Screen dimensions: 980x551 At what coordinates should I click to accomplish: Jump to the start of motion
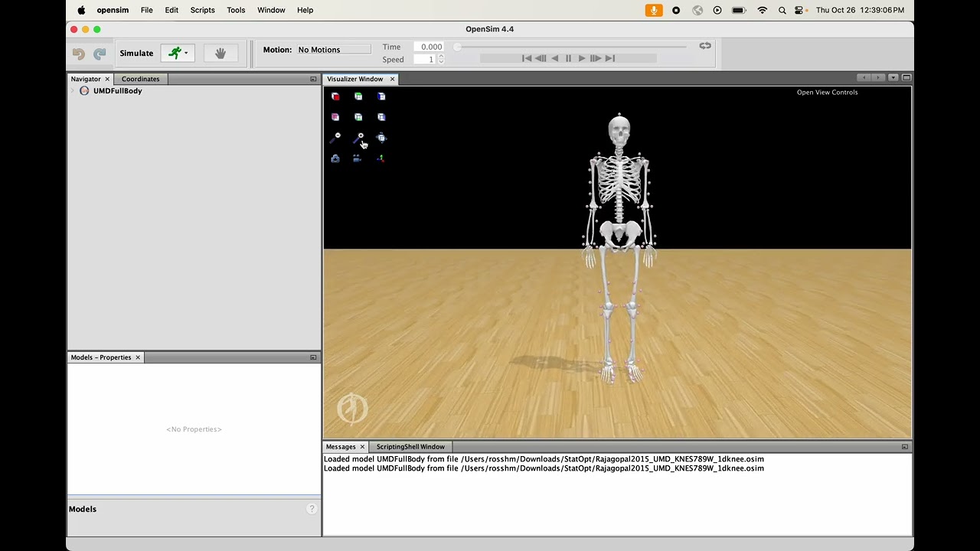click(527, 58)
